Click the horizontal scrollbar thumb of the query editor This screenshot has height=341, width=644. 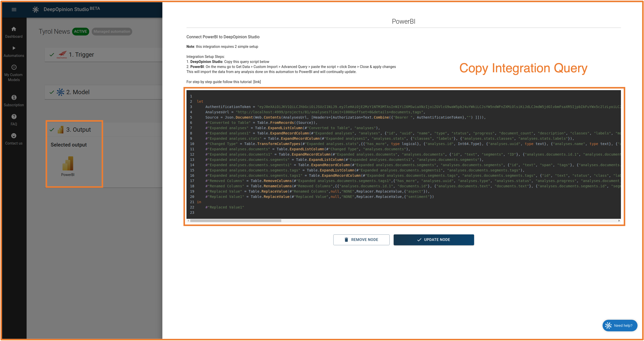click(235, 221)
